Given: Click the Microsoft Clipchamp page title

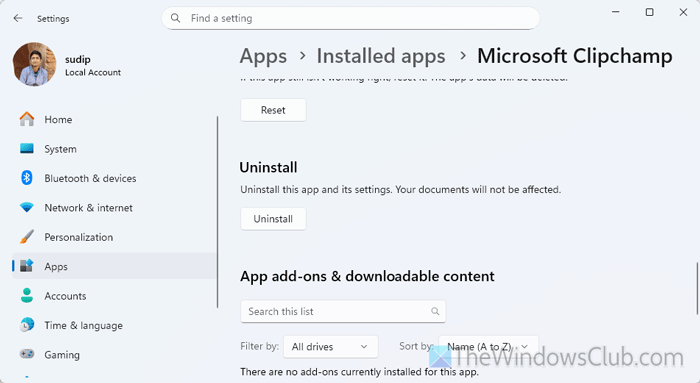Looking at the screenshot, I should (x=575, y=56).
